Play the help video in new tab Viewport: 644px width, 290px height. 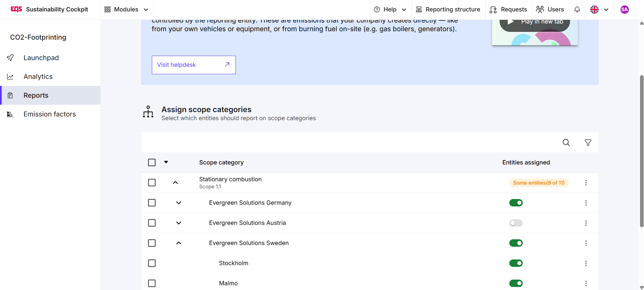pos(535,22)
